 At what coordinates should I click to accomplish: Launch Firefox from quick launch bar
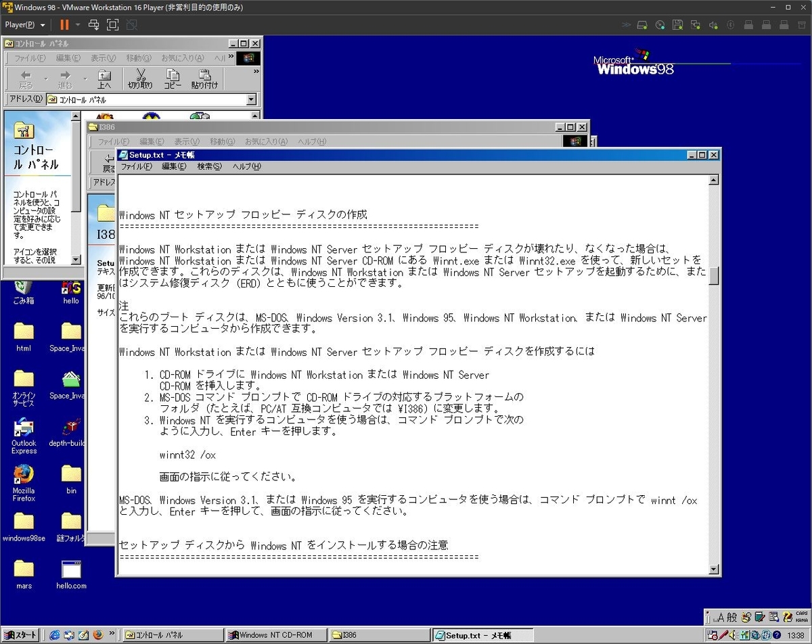point(97,635)
